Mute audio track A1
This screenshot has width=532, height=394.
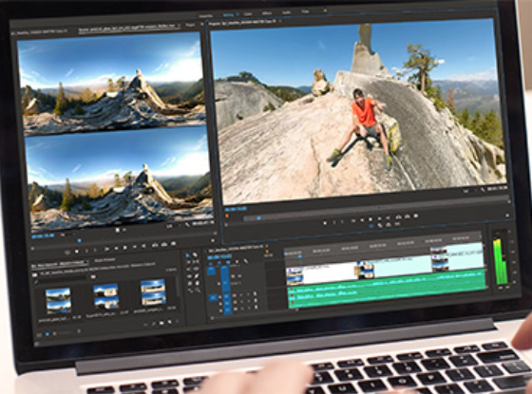(x=241, y=295)
